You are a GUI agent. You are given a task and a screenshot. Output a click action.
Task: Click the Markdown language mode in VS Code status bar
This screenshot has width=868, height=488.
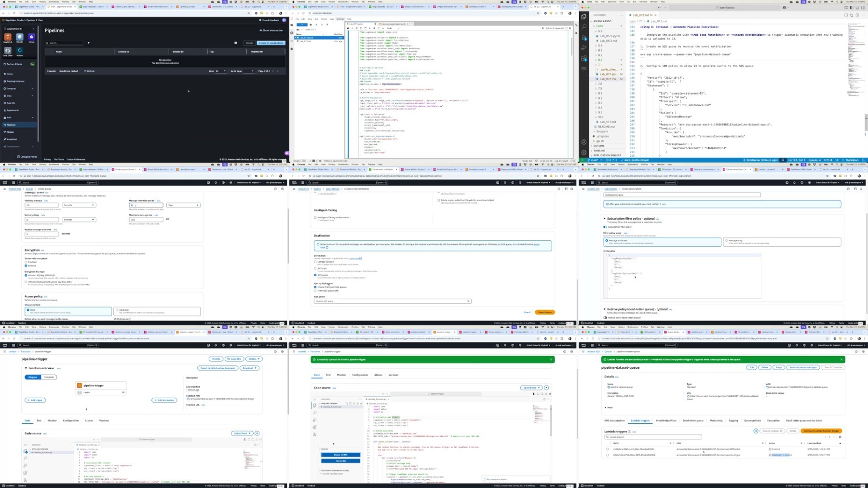[852, 160]
